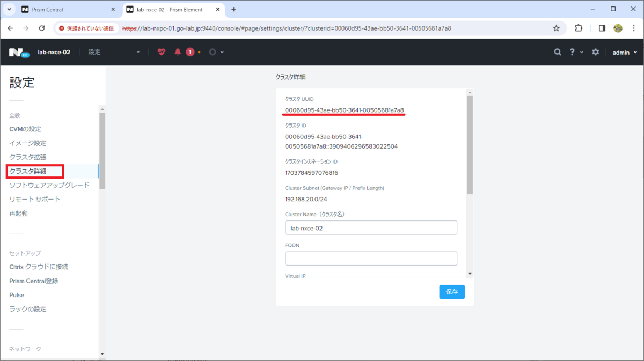Click sidebar scrollbar up arrow
The width and height of the screenshot is (644, 361).
(x=102, y=109)
